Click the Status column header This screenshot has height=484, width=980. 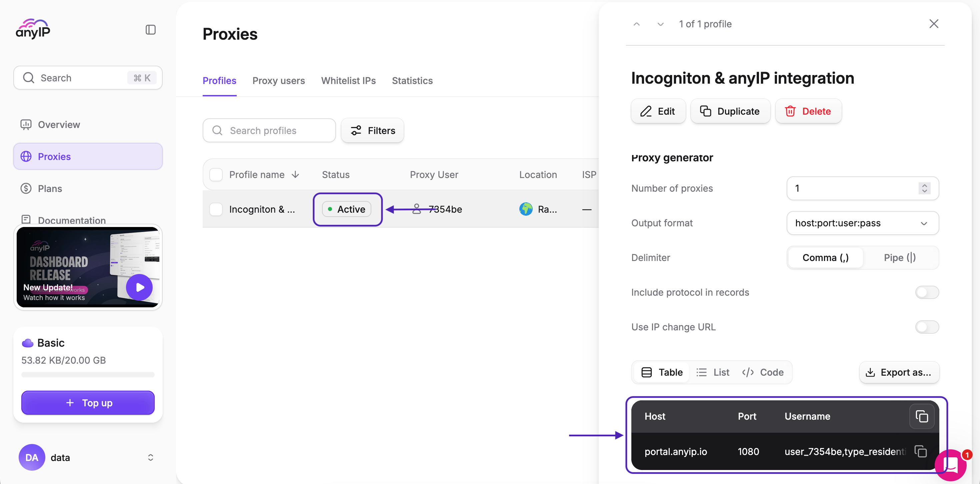coord(336,175)
